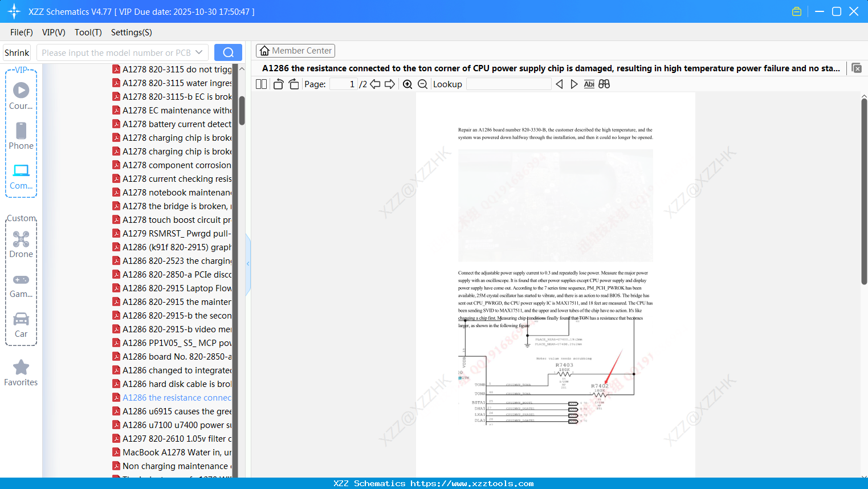
Task: Select highlighted A1286 the resistance connected file
Action: click(172, 398)
